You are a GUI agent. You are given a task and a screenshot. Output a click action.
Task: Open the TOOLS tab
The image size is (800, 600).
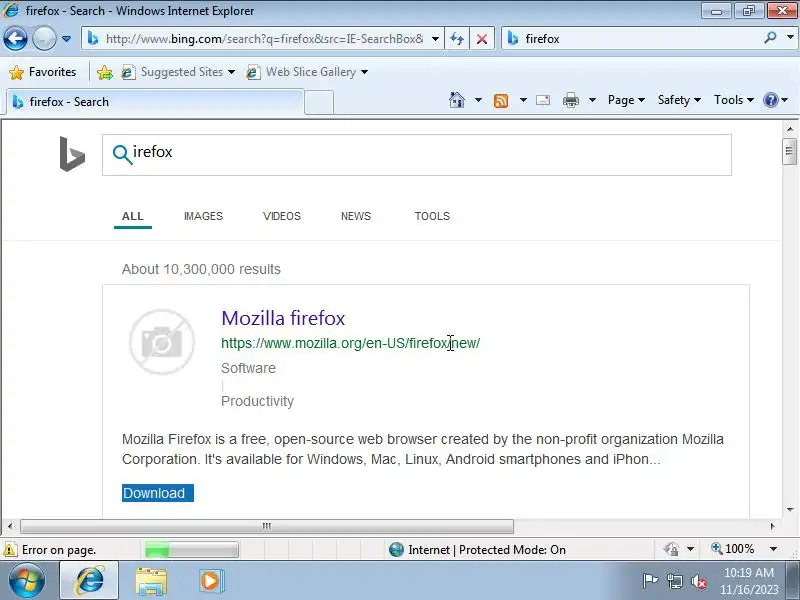click(432, 216)
